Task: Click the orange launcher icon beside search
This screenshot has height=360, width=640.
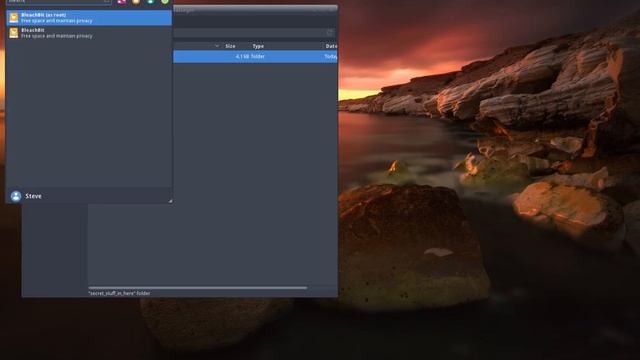Action: (x=136, y=2)
